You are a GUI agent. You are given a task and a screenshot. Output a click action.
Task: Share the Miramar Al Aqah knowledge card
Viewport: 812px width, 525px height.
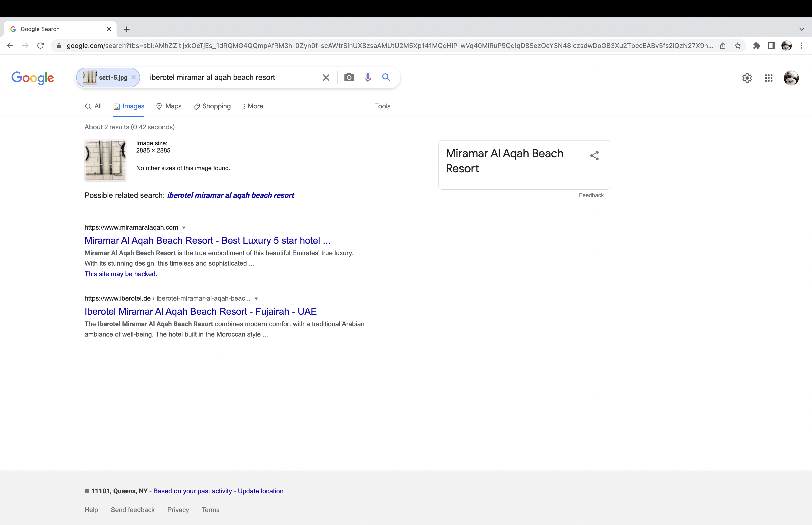(x=594, y=156)
